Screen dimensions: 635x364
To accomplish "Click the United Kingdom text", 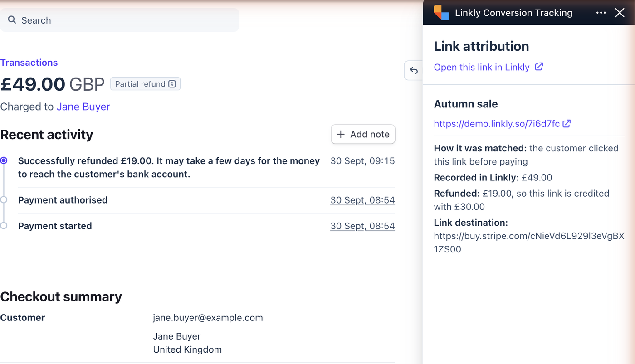I will tap(187, 349).
